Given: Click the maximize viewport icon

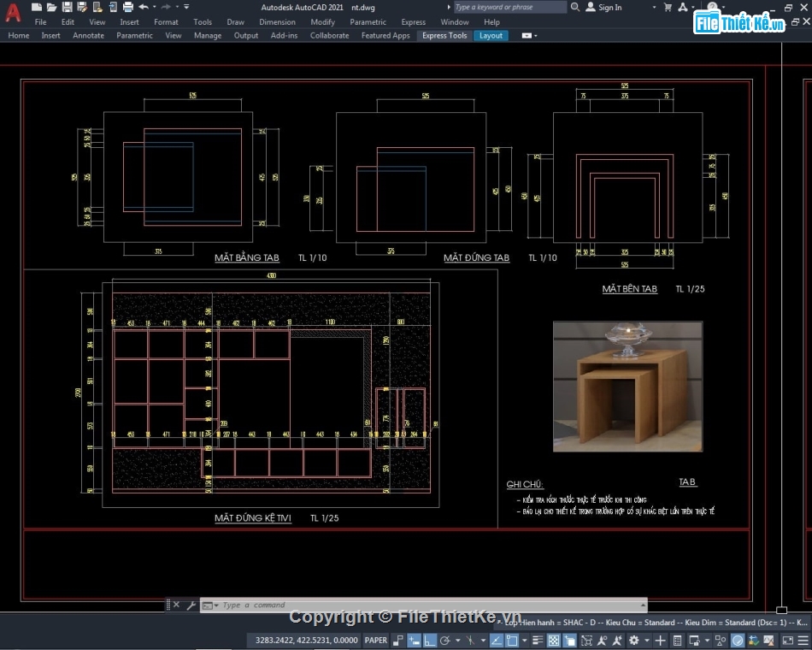Looking at the screenshot, I should click(586, 640).
